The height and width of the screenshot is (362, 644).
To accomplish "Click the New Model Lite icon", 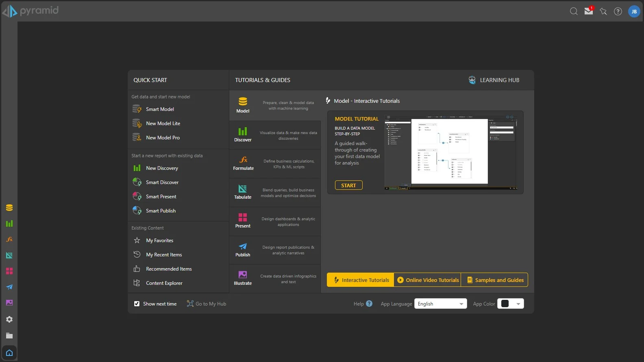I will tap(137, 123).
